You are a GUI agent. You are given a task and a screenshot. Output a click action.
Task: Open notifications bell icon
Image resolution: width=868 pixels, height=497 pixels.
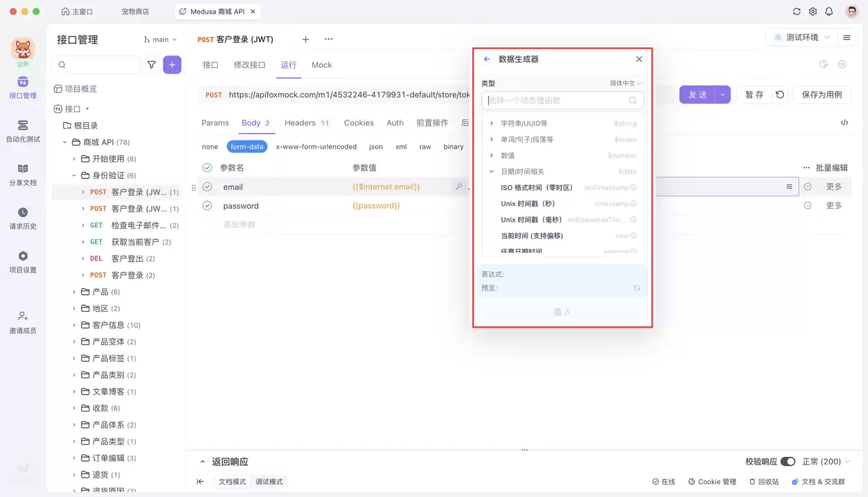(x=829, y=12)
